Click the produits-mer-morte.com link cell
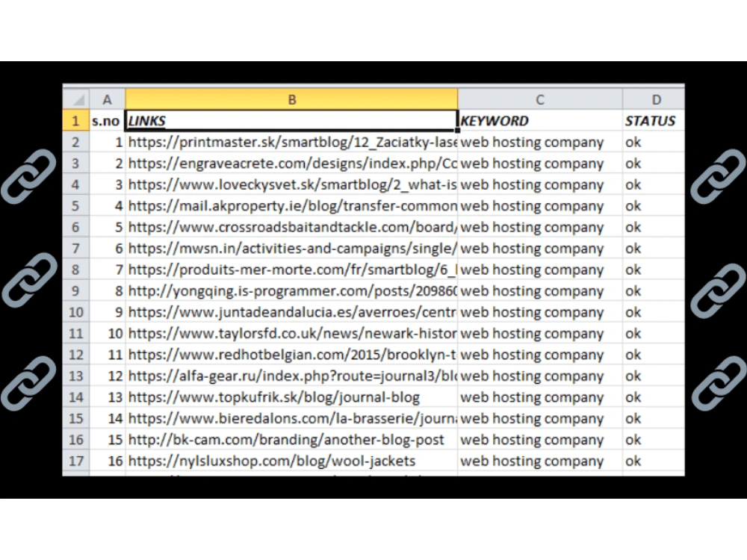Viewport: 747px width, 560px height. pos(291,270)
